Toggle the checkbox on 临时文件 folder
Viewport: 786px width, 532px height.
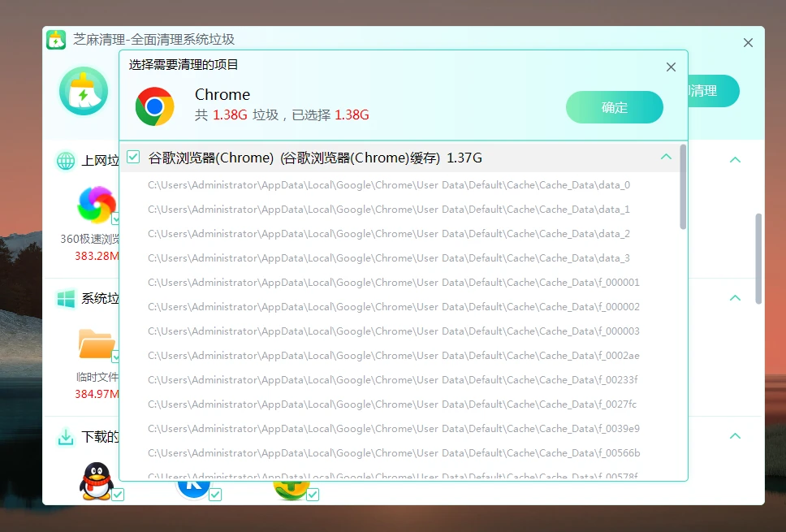click(x=116, y=357)
